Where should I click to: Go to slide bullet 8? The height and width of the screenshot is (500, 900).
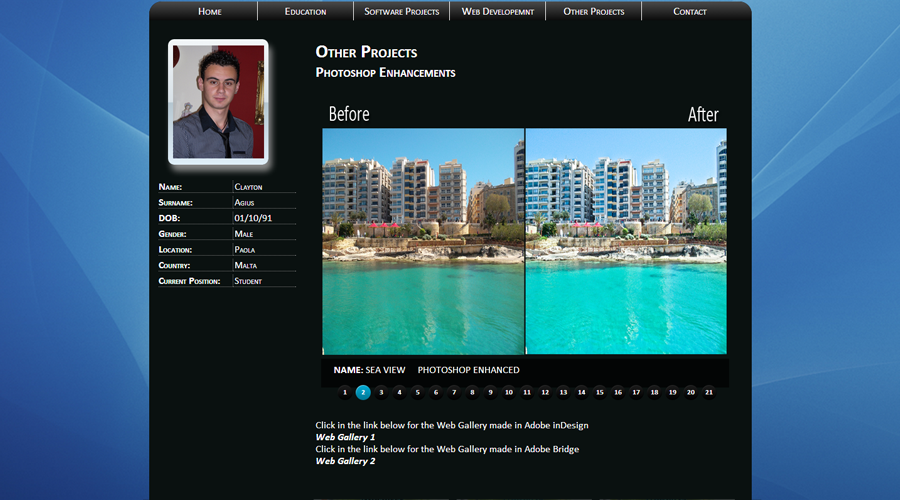pyautogui.click(x=472, y=393)
